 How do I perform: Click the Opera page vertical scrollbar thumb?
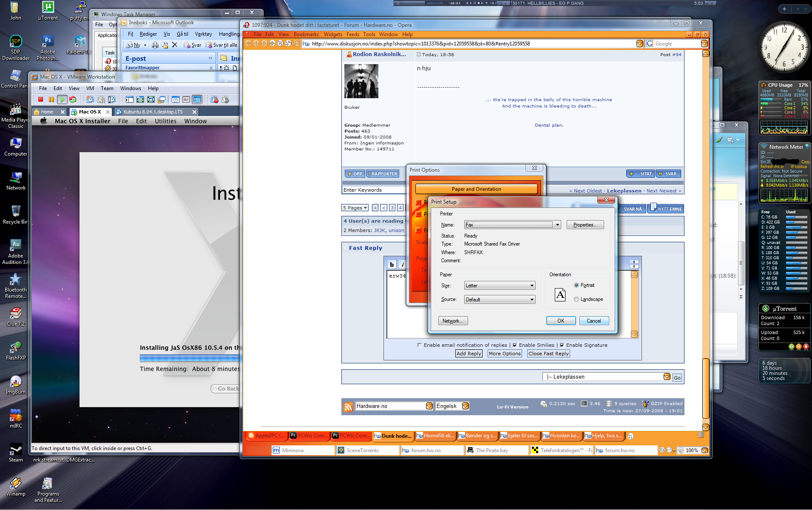tap(706, 388)
